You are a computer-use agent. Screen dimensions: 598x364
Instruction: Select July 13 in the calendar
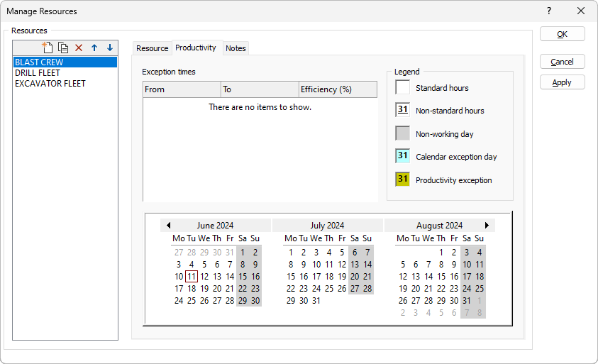click(x=355, y=265)
